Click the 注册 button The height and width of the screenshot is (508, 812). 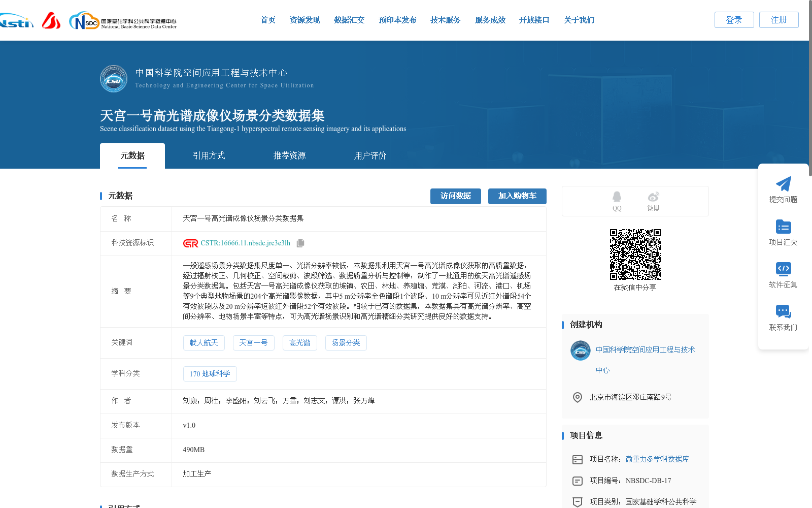(779, 20)
